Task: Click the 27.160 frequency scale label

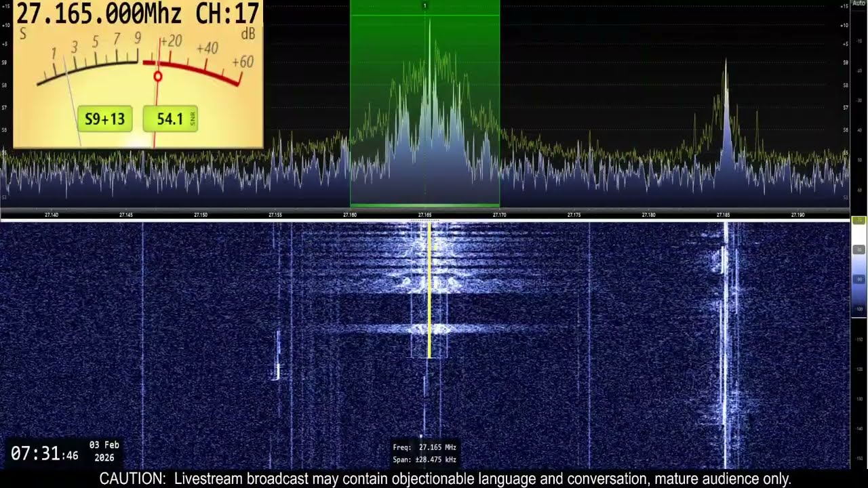Action: point(350,215)
